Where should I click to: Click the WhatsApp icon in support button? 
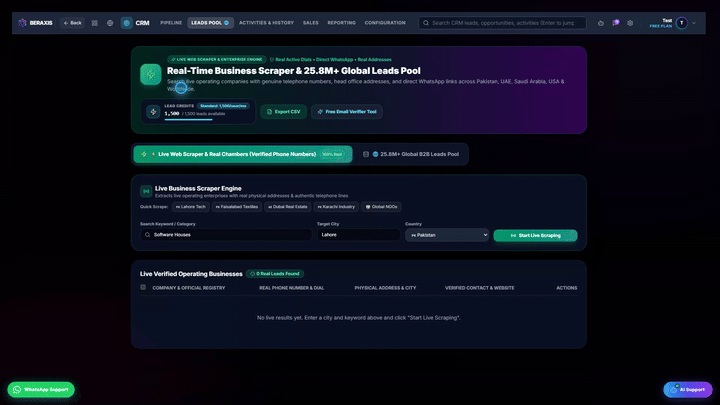[x=17, y=389]
